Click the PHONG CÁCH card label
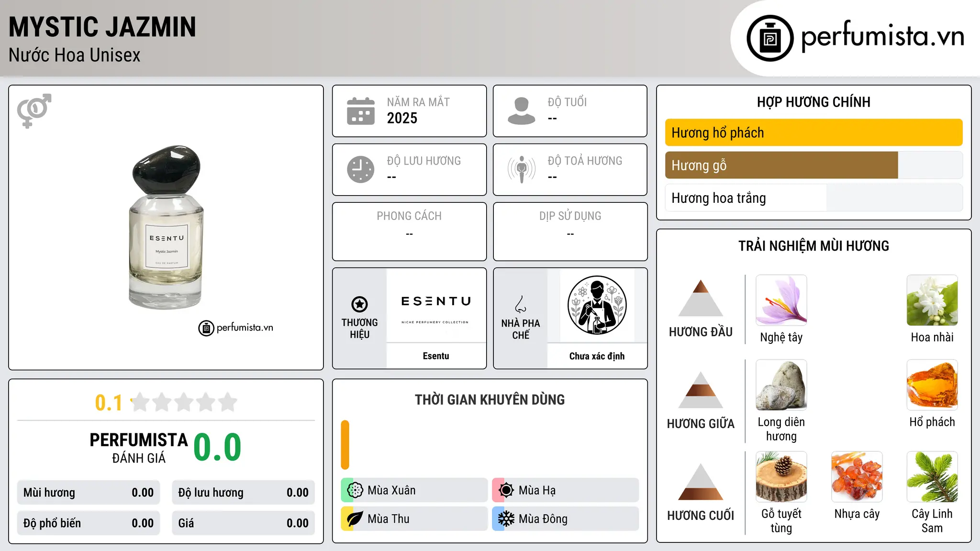980x551 pixels. (409, 216)
